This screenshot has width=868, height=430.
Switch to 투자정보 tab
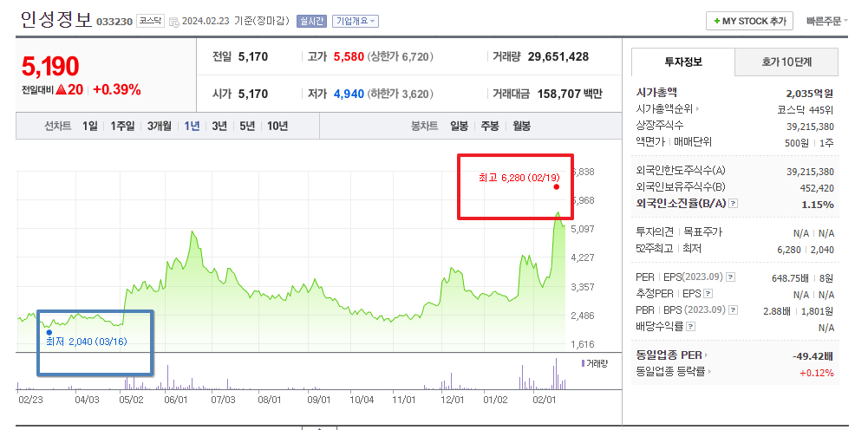(x=683, y=62)
